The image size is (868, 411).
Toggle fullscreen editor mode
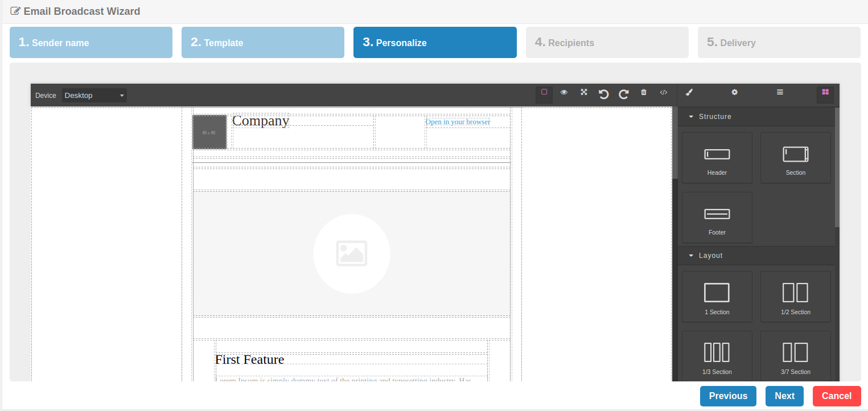pyautogui.click(x=584, y=92)
